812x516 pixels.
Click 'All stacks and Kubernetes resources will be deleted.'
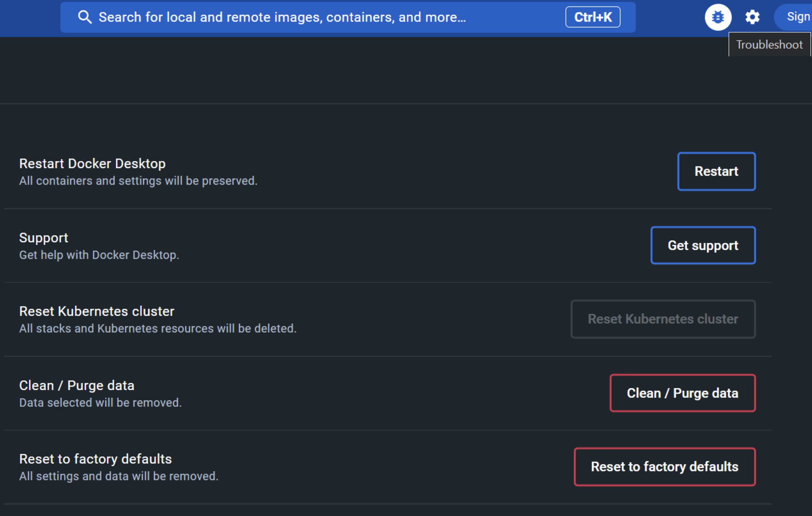(x=158, y=328)
